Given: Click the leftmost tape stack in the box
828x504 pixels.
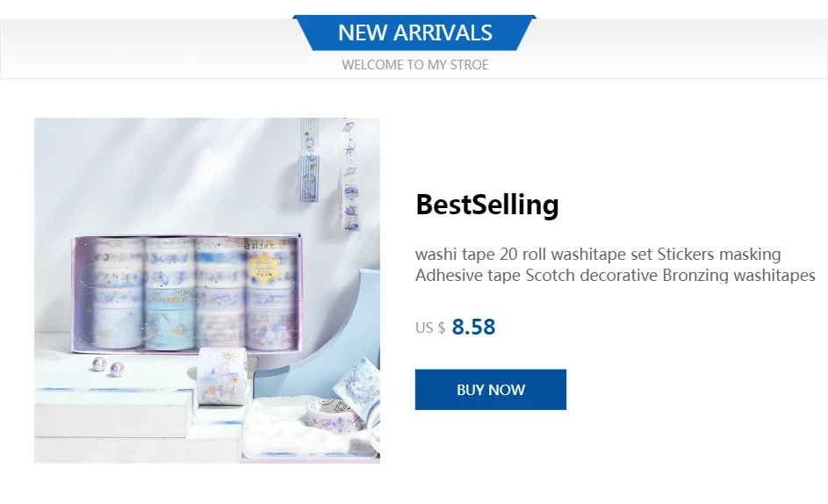Looking at the screenshot, I should [x=119, y=294].
